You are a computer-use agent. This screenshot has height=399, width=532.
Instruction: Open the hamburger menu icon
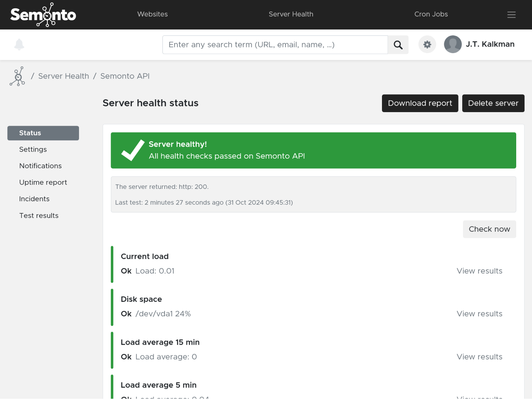512,15
